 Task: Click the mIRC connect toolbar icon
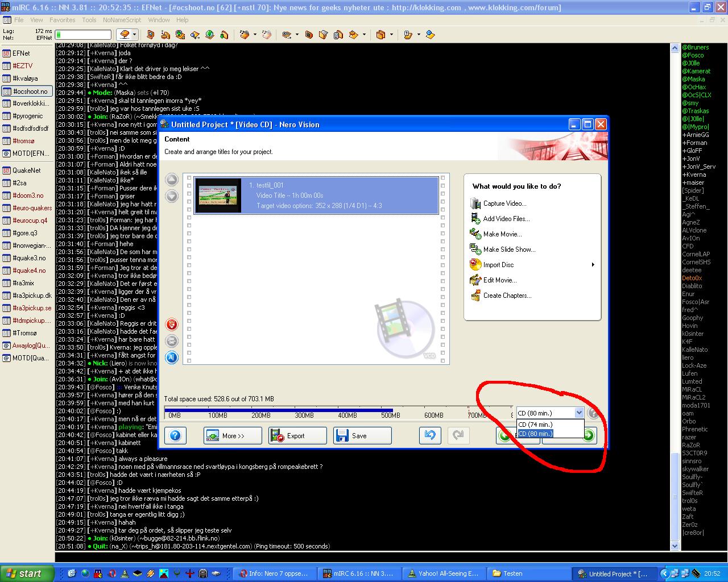click(x=126, y=35)
